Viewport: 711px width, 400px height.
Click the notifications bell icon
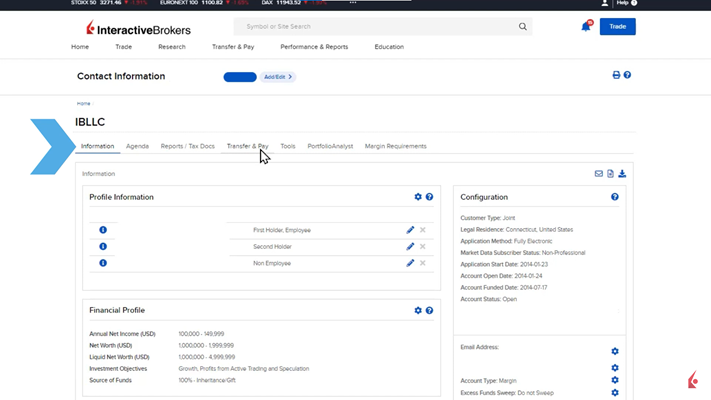coord(586,26)
